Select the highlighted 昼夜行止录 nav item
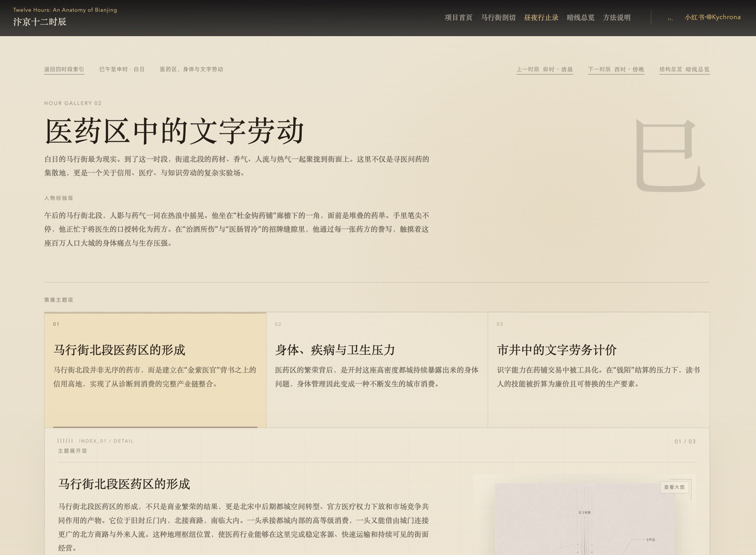756x555 pixels. coord(541,17)
